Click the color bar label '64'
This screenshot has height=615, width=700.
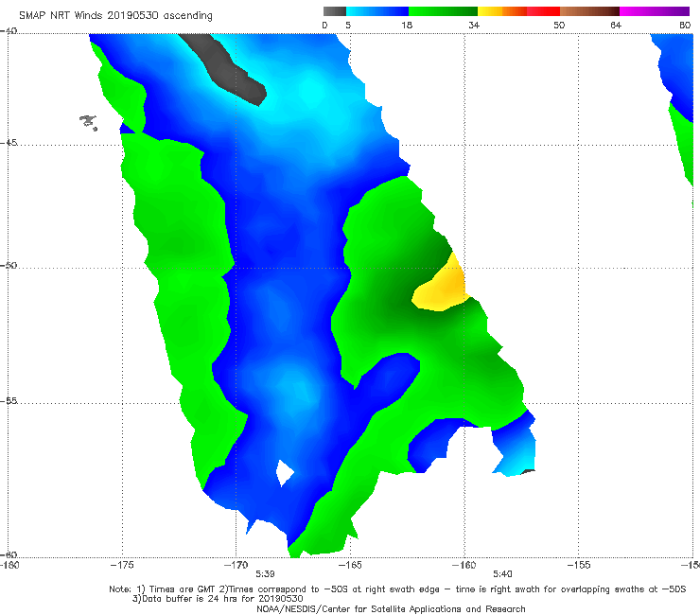coord(616,26)
